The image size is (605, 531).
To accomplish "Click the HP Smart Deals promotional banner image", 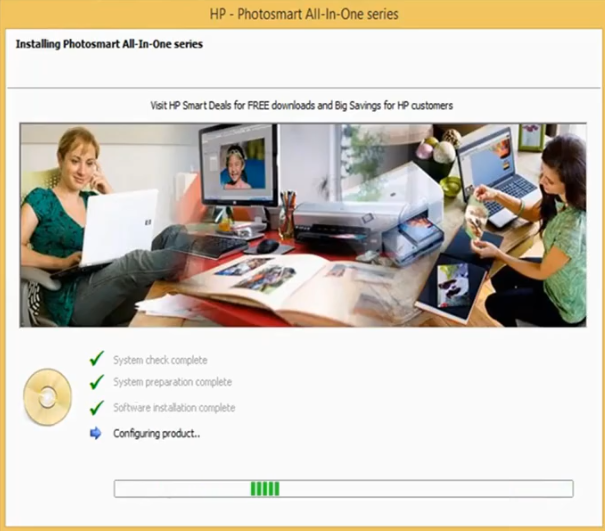I will coord(303,225).
